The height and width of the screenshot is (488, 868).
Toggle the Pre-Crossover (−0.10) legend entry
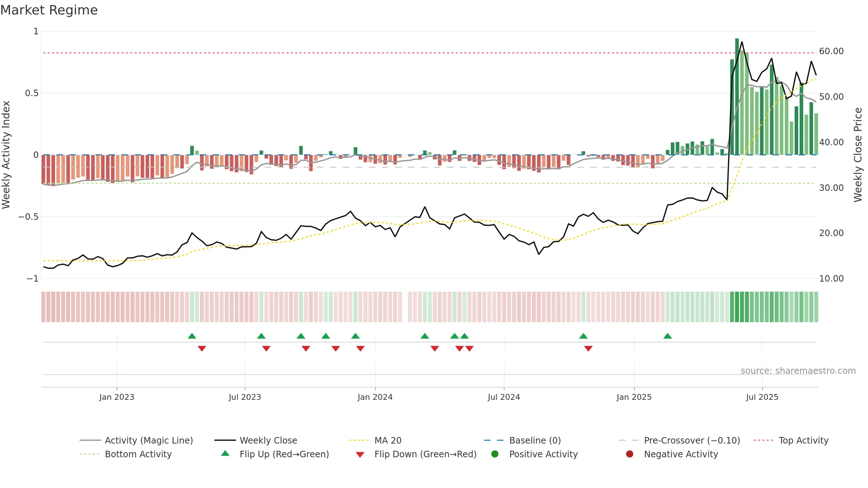click(679, 440)
